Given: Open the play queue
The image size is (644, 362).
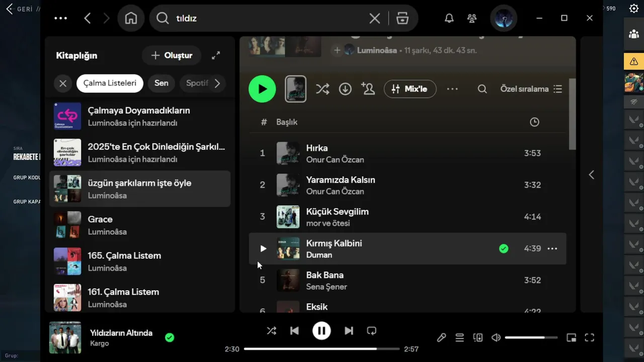Looking at the screenshot, I should click(459, 337).
